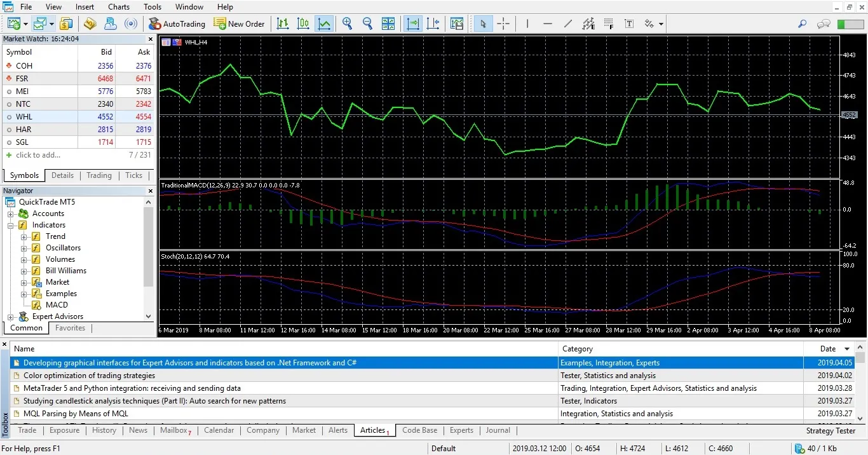Select the horizontal line drawing tool

(x=548, y=24)
